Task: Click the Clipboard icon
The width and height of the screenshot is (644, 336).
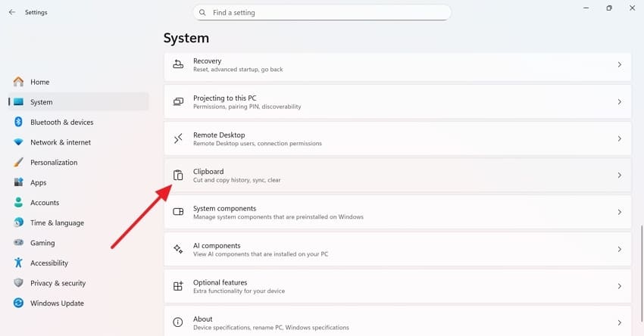Action: click(x=178, y=175)
